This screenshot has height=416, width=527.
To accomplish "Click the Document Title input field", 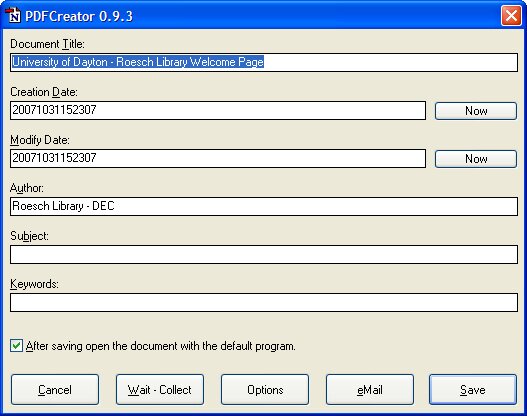I will pos(264,62).
